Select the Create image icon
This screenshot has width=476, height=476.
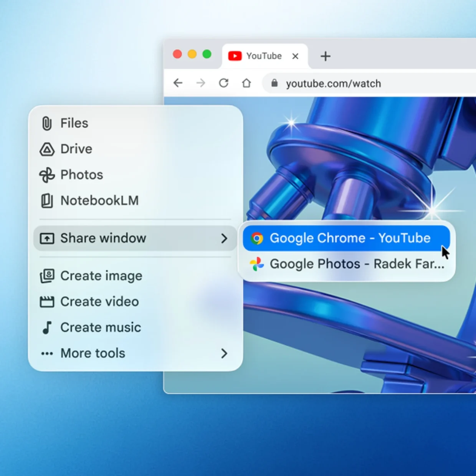[x=46, y=276]
